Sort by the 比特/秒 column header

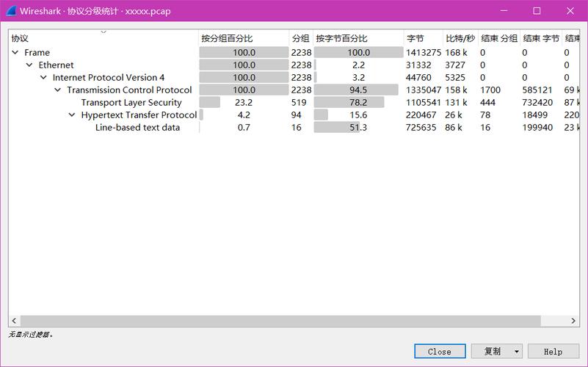pyautogui.click(x=460, y=38)
